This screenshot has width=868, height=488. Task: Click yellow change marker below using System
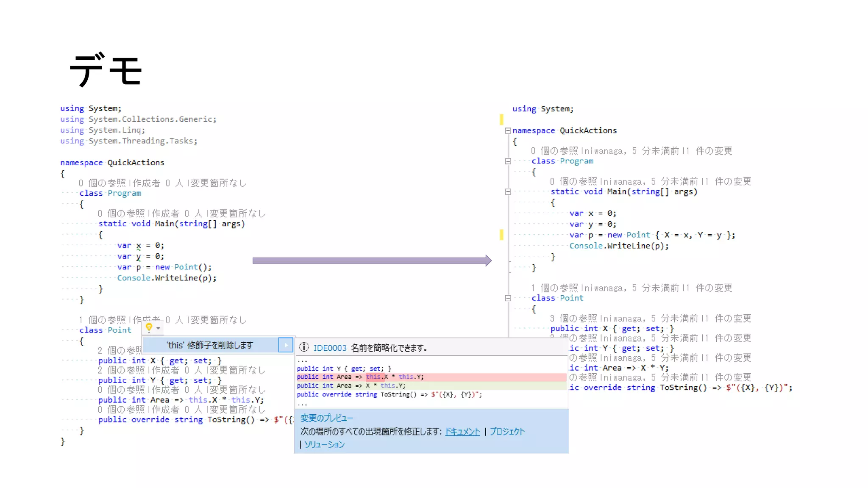[501, 119]
